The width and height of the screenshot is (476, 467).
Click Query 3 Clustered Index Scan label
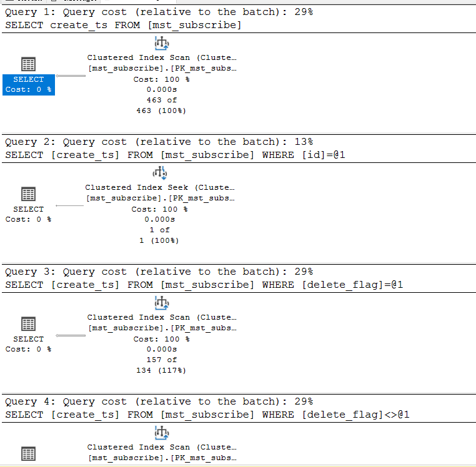coord(162,317)
